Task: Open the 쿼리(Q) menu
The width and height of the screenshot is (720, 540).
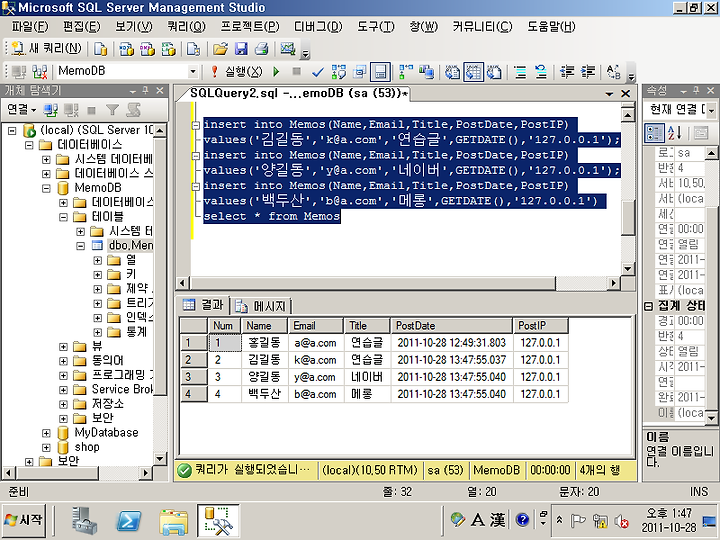Action: tap(186, 27)
